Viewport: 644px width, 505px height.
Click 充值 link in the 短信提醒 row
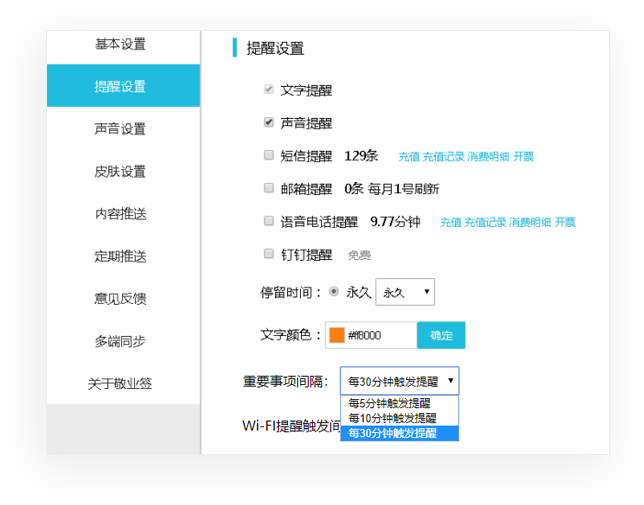[409, 156]
